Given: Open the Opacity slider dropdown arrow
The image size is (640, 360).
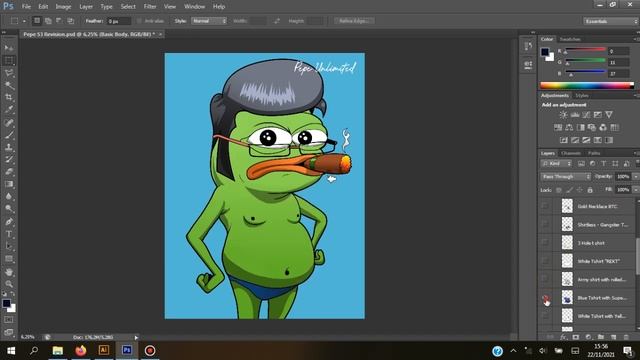Looking at the screenshot, I should [x=635, y=176].
